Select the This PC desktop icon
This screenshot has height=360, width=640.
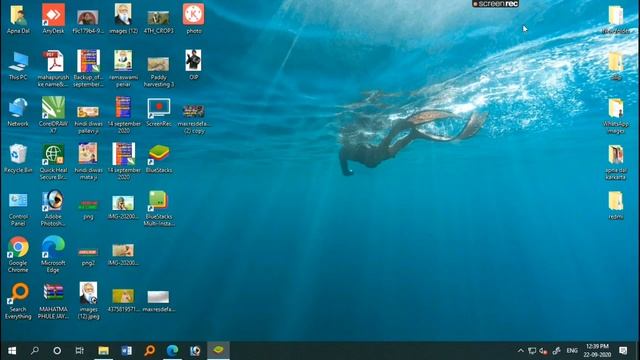18,65
